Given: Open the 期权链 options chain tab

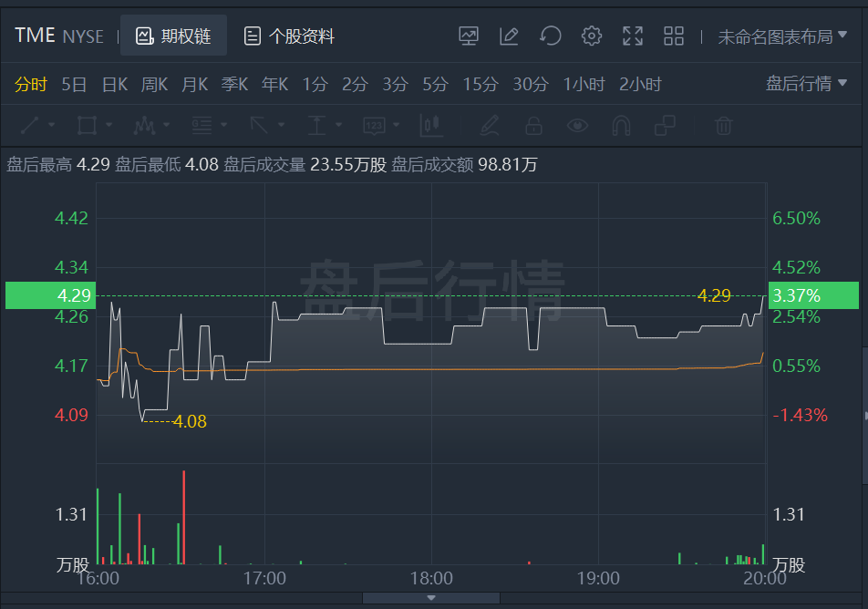Looking at the screenshot, I should point(173,36).
